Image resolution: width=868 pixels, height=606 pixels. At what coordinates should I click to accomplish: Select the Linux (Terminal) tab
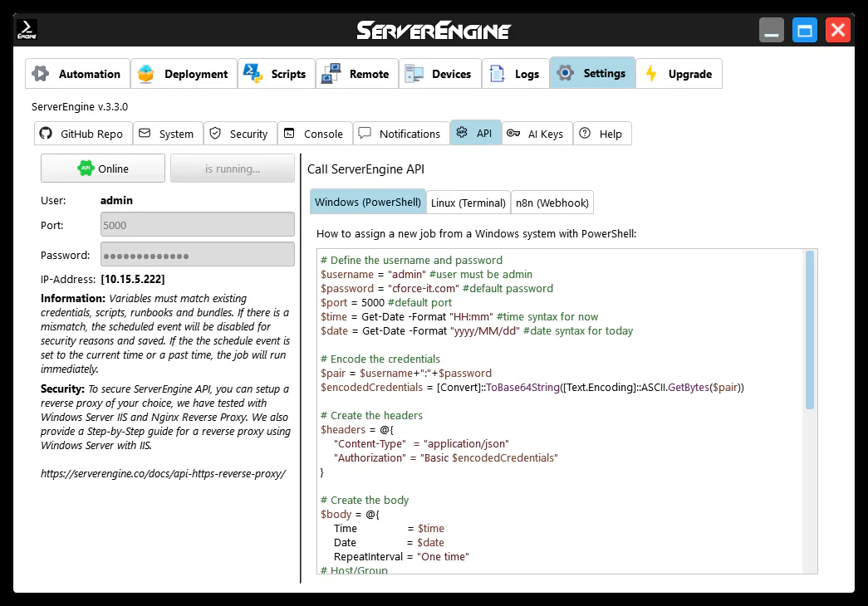[x=468, y=203]
